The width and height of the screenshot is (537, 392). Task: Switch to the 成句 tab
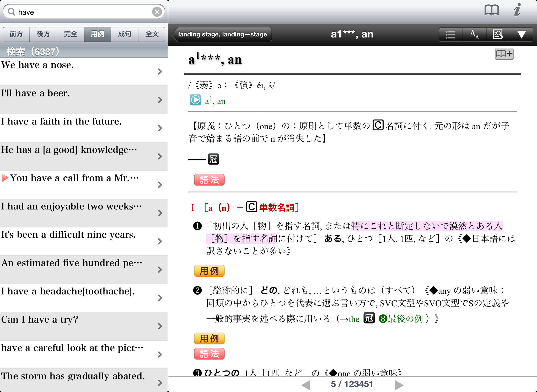125,34
